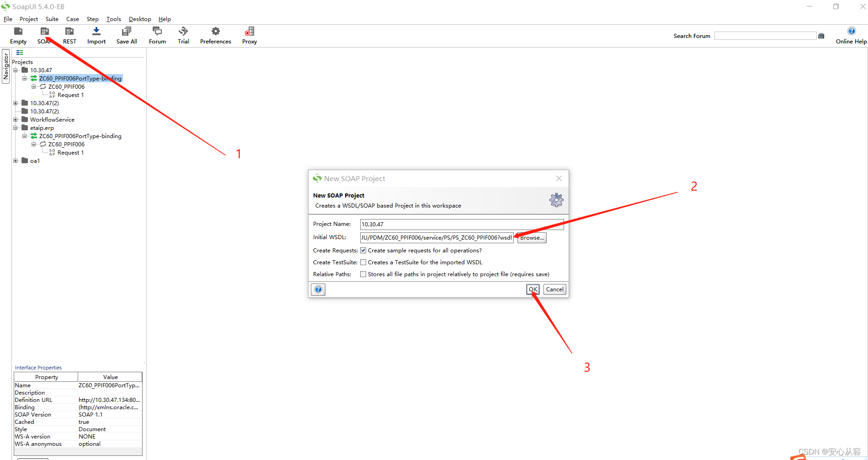Collapse ZC60_PPIF006 operation under 10.30.47
Screen dimensions: 868x460
tap(34, 87)
